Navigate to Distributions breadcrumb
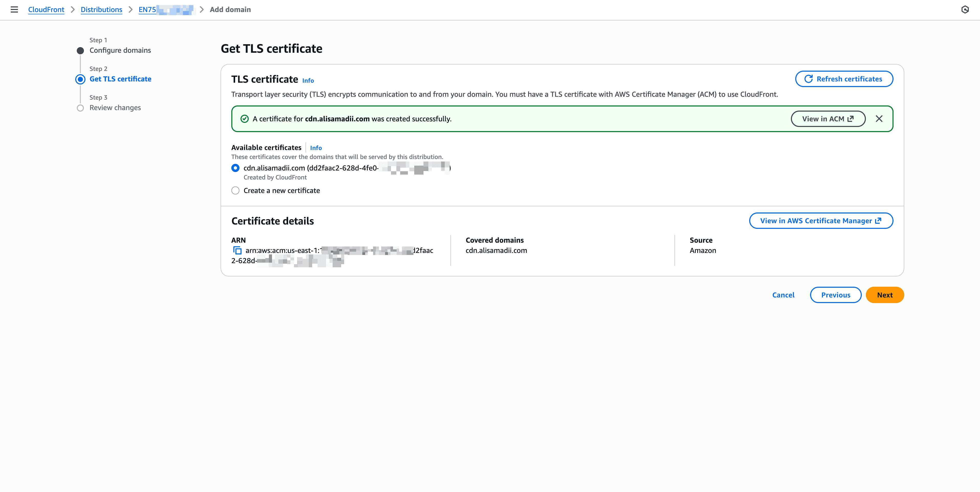The width and height of the screenshot is (980, 492). click(x=101, y=9)
